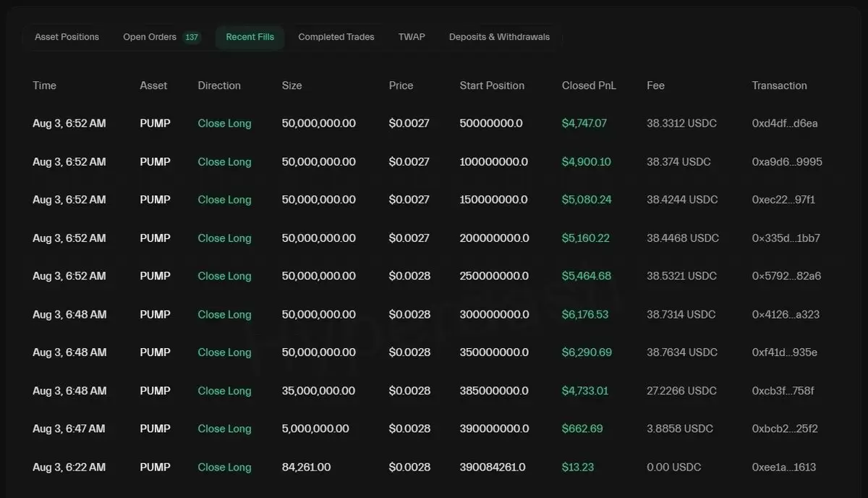Screen dimensions: 868x498
Task: Select the Recent Fills tab
Action: [x=250, y=37]
